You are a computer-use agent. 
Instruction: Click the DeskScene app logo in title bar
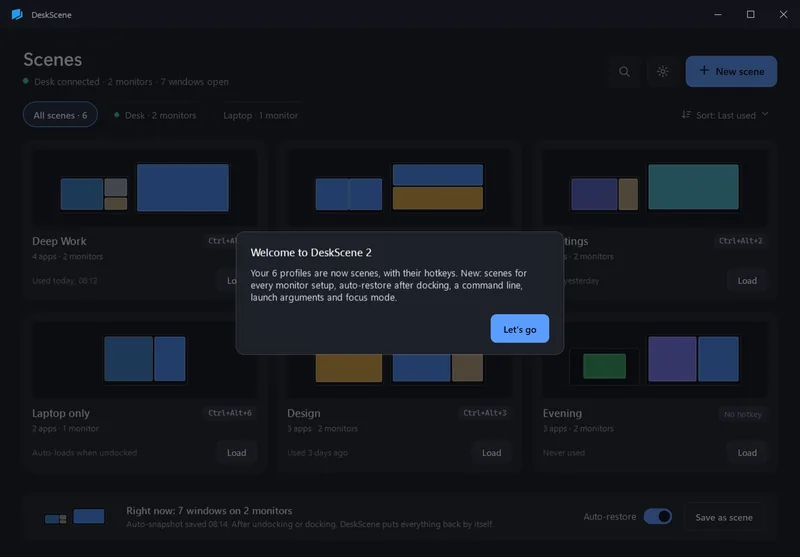click(17, 14)
